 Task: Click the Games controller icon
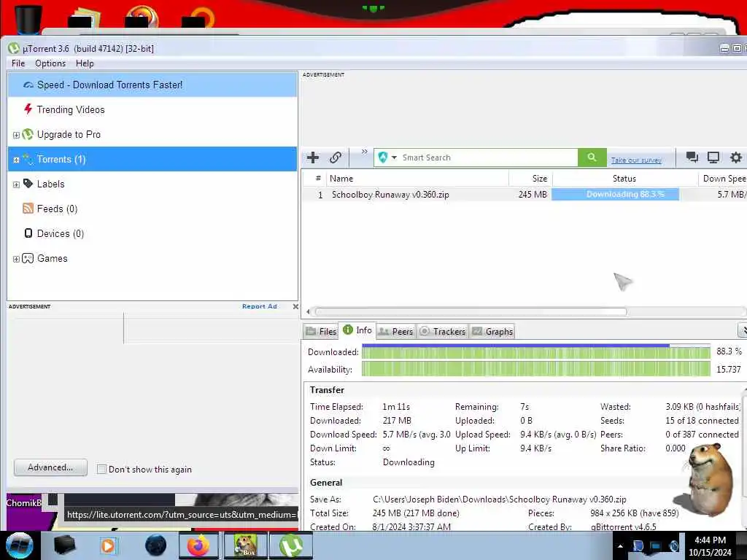click(28, 259)
